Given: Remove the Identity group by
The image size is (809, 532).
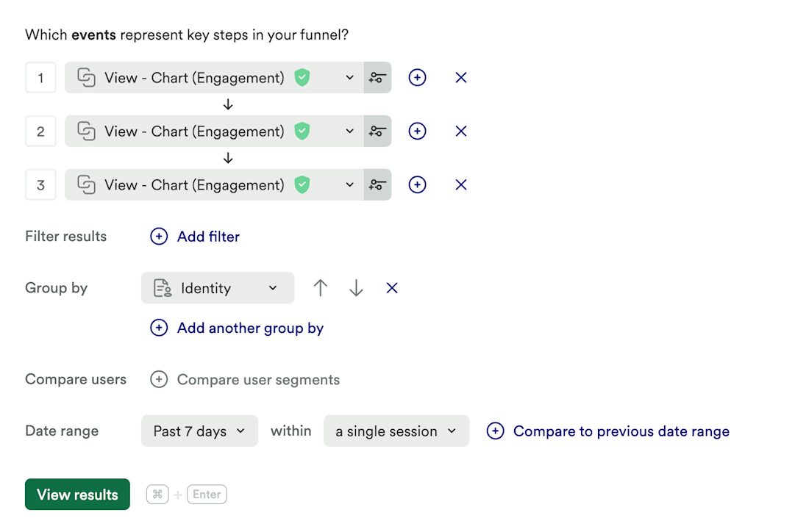Looking at the screenshot, I should pos(392,288).
